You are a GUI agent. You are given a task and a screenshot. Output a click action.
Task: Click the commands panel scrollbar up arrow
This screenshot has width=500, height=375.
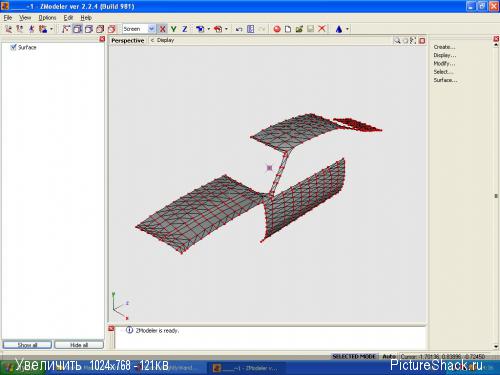pos(496,45)
